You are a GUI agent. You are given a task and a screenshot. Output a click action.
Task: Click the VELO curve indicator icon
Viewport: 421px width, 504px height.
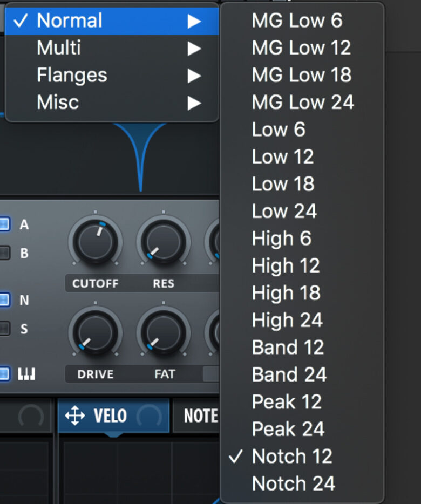tap(149, 416)
